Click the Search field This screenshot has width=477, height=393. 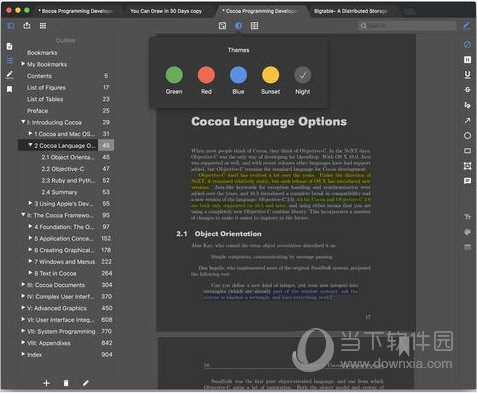click(x=407, y=26)
